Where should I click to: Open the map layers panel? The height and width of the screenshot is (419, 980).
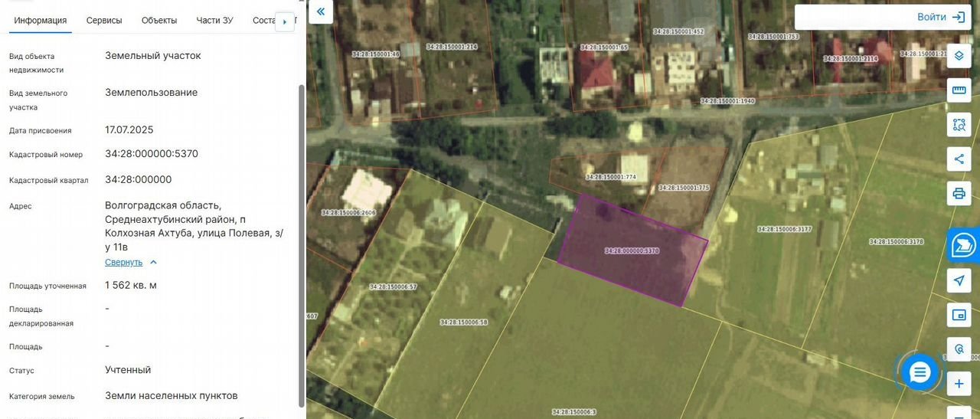(959, 56)
